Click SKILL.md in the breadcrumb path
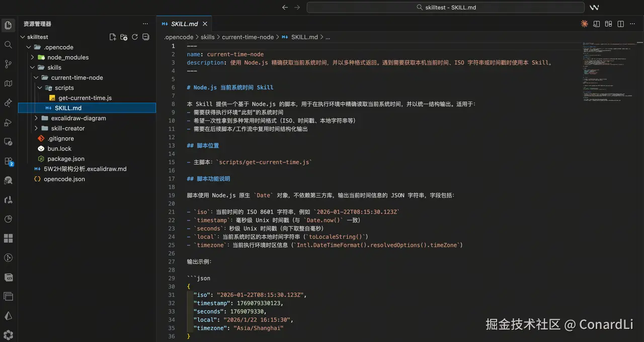 tap(304, 37)
